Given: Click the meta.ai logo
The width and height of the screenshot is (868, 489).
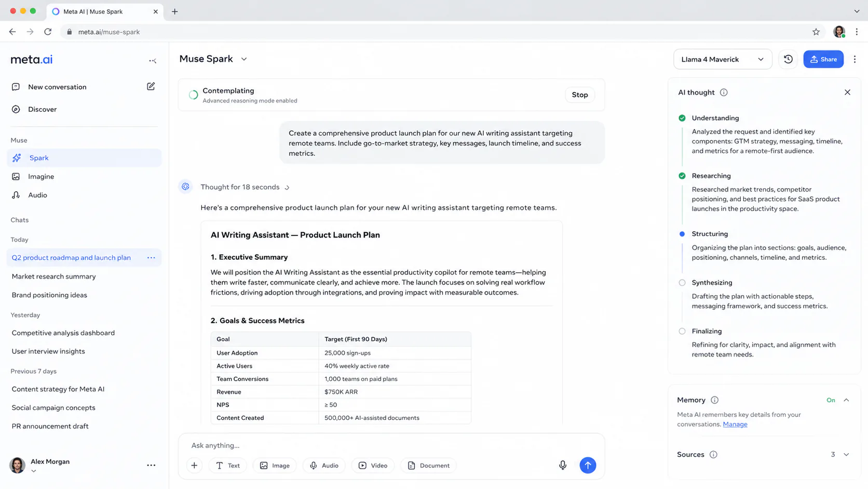Looking at the screenshot, I should pyautogui.click(x=32, y=60).
